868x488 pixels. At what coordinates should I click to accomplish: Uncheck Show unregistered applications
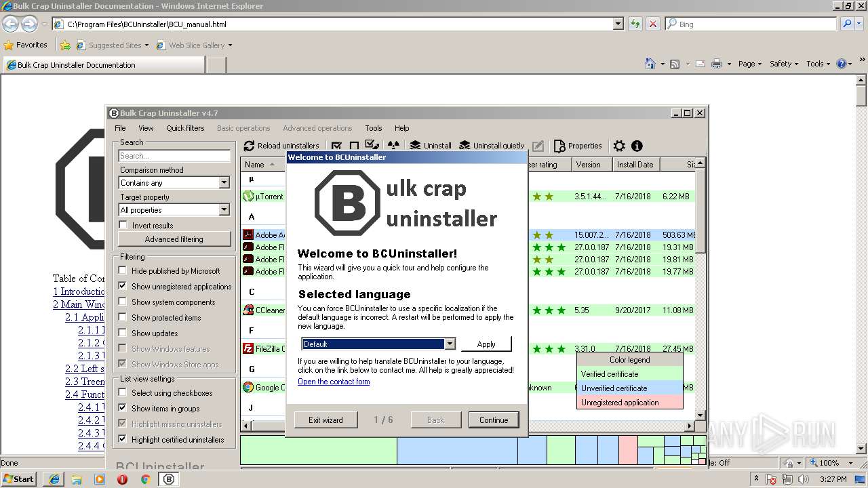[123, 286]
